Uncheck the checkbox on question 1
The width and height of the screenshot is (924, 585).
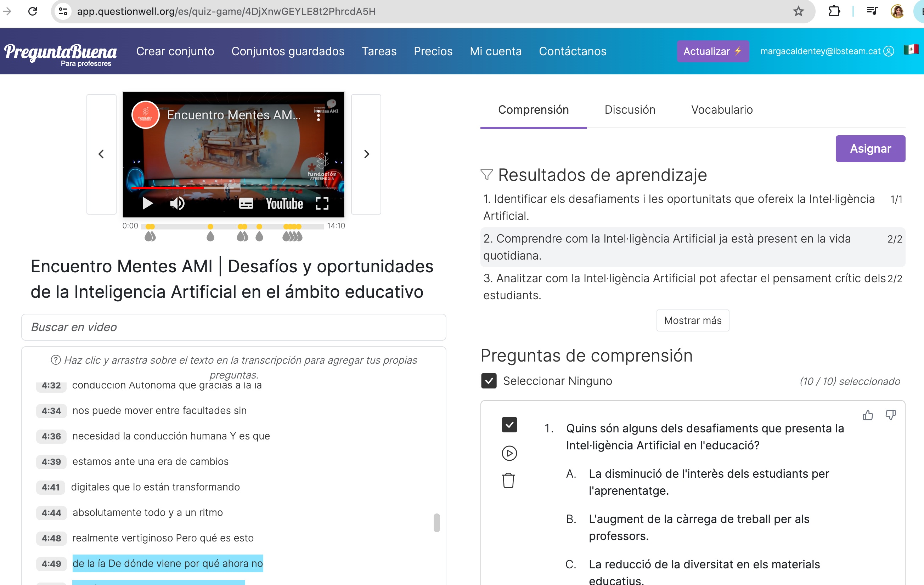coord(509,424)
